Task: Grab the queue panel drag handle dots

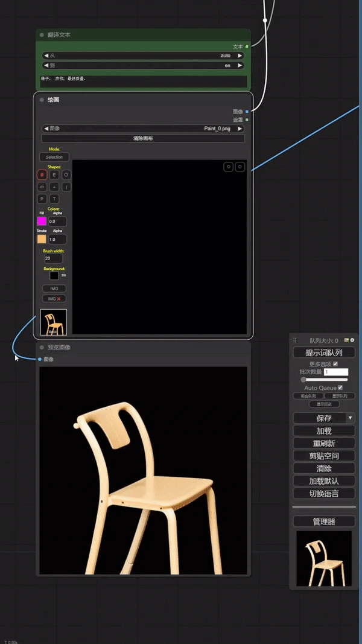Action: [x=294, y=340]
